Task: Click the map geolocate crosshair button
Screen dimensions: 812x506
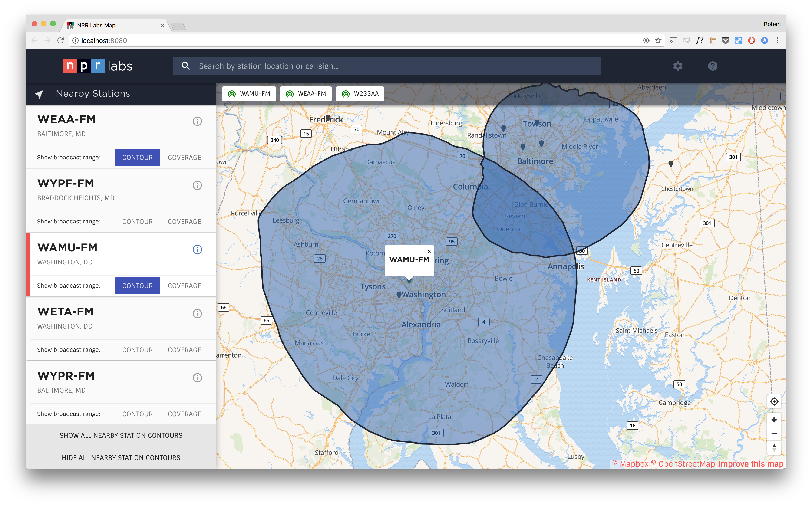Action: (x=774, y=401)
